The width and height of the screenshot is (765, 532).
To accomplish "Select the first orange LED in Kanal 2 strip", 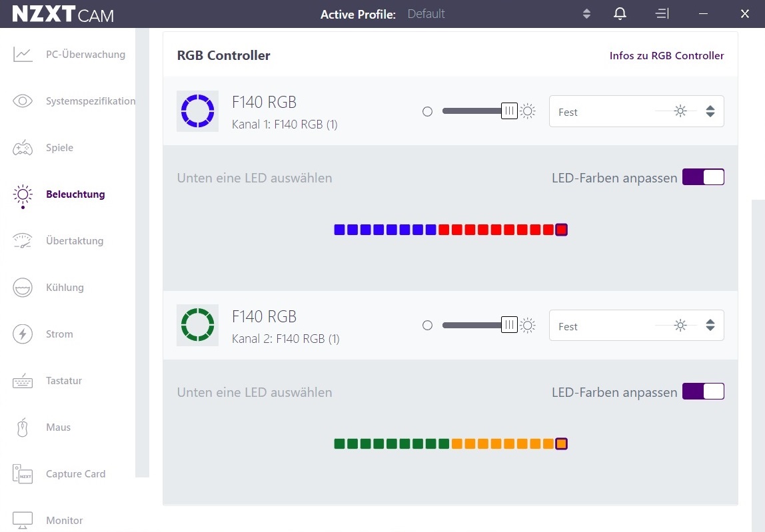I will (x=457, y=443).
